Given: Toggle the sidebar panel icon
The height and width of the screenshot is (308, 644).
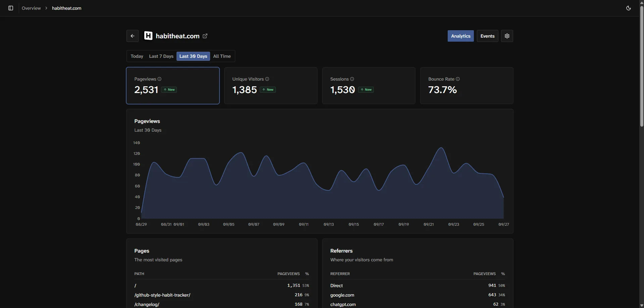Looking at the screenshot, I should (x=11, y=8).
